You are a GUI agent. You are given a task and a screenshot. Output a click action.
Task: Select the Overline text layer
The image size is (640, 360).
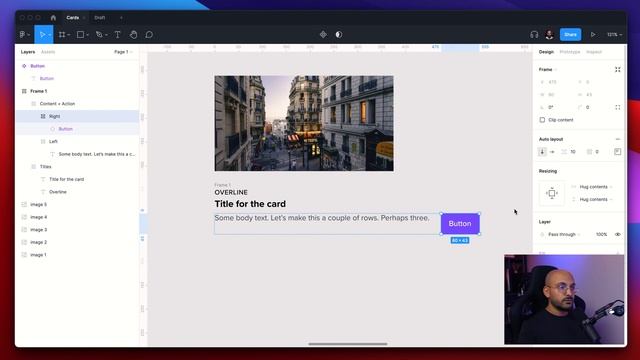click(77, 192)
